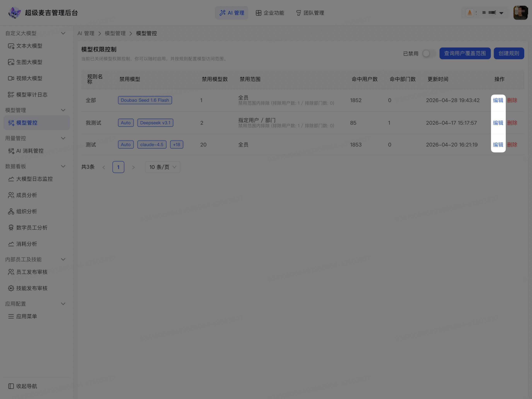532x399 pixels.
Task: Click the video large model camera icon
Action: click(11, 78)
